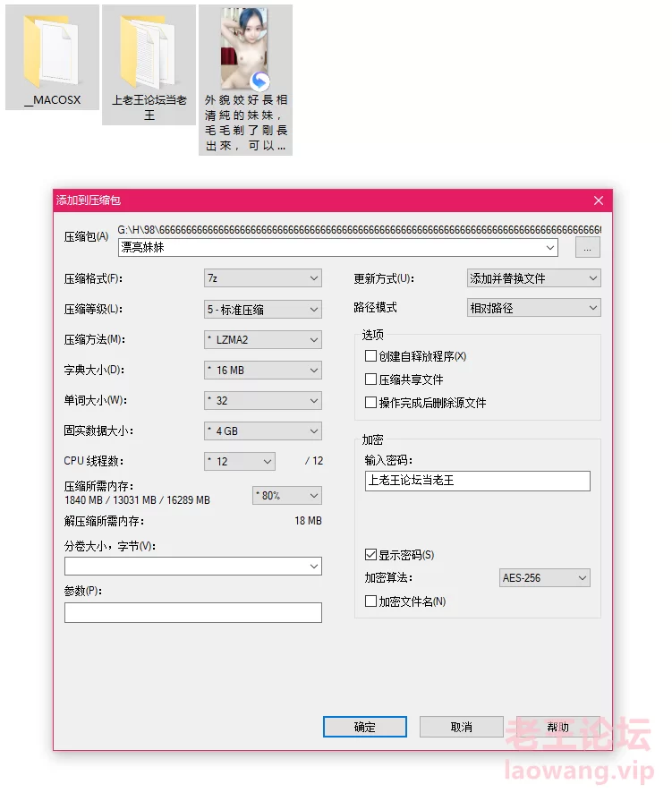
Task: Open the 压缩格式 dropdown showing 7z
Action: [262, 278]
